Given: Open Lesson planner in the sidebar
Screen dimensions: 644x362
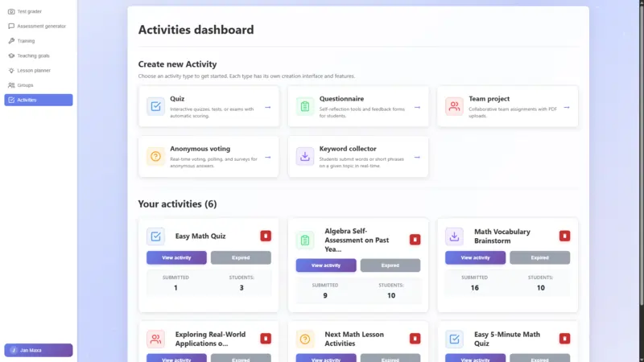Looking at the screenshot, I should click(x=34, y=70).
